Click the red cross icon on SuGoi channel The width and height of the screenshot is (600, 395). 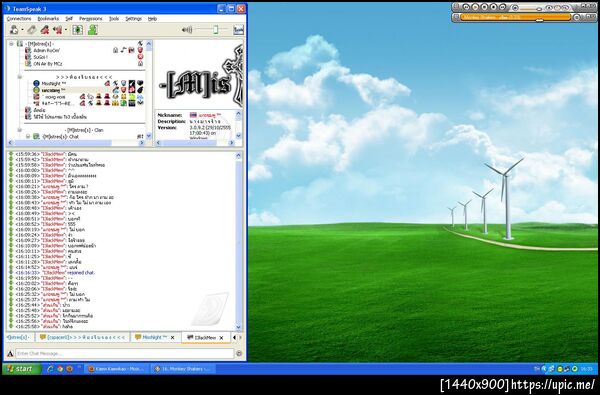point(140,57)
